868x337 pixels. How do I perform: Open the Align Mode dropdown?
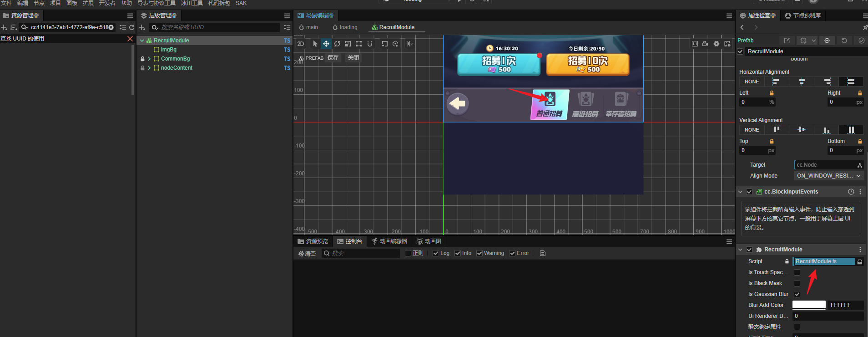click(x=829, y=176)
